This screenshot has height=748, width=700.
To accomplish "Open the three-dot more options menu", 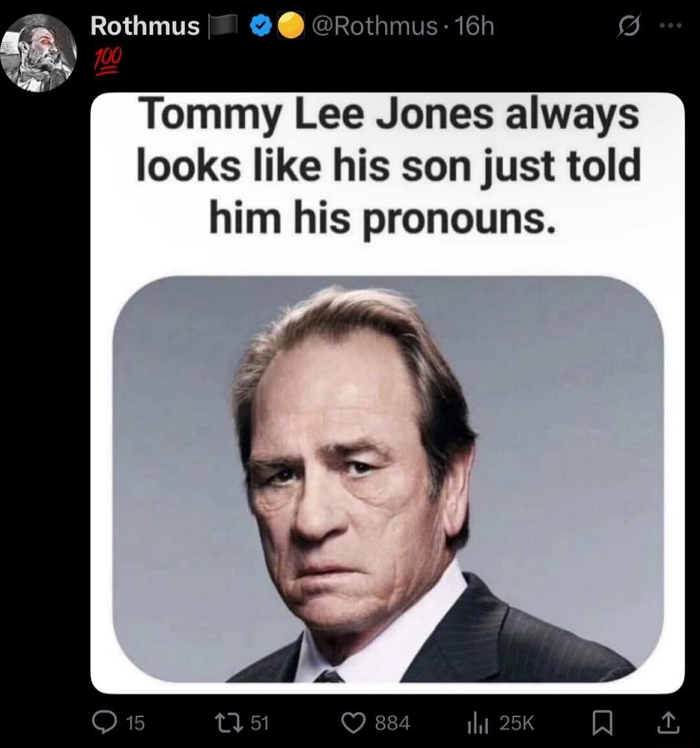I will point(671,26).
